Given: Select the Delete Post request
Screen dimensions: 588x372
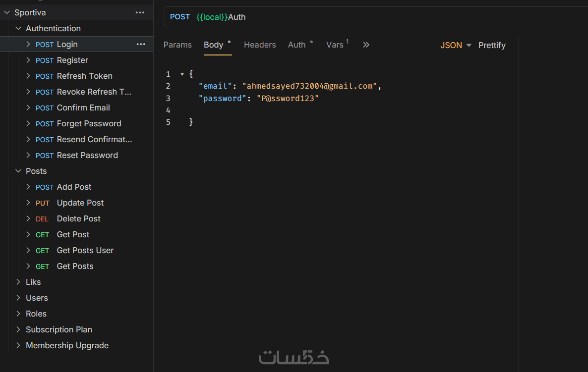Looking at the screenshot, I should coord(78,218).
